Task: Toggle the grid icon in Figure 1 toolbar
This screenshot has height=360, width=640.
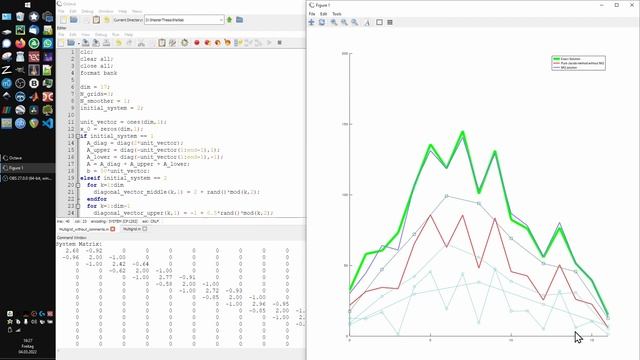Action: (390, 22)
